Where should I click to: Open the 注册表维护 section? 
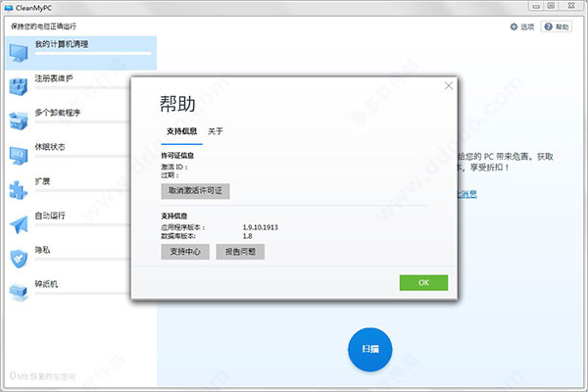tap(54, 78)
